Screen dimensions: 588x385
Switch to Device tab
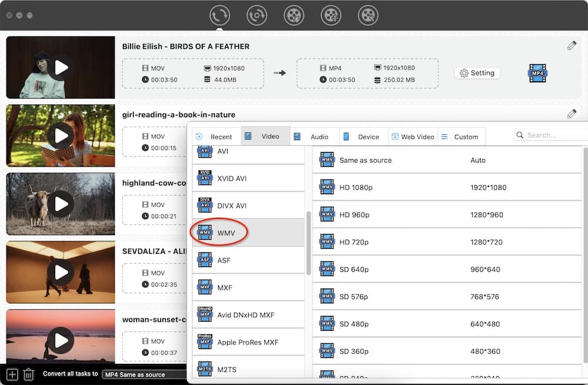pos(364,137)
